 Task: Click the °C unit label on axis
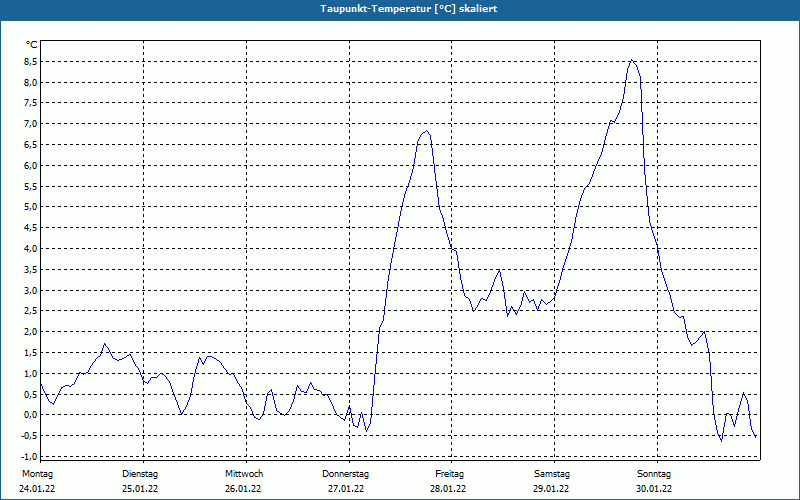point(32,45)
